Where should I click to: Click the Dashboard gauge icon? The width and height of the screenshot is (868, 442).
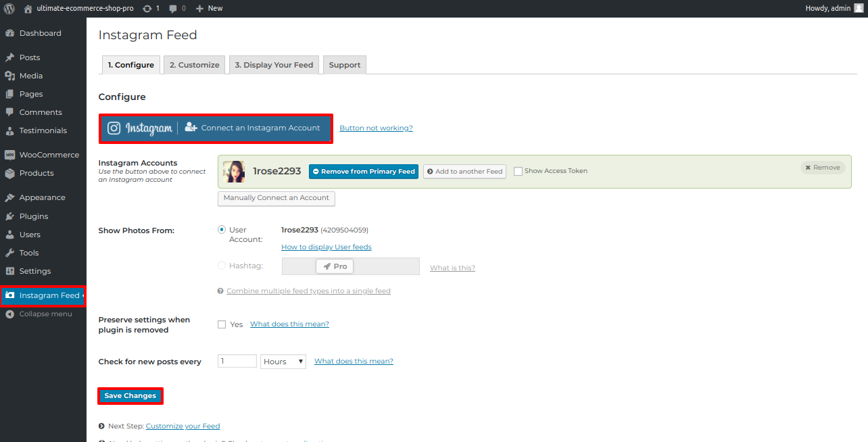pos(9,33)
